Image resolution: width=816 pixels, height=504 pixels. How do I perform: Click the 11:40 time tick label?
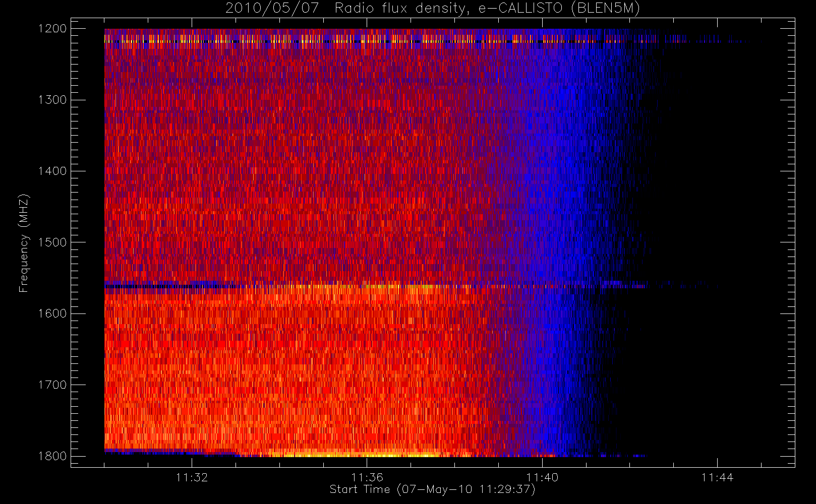coord(542,477)
